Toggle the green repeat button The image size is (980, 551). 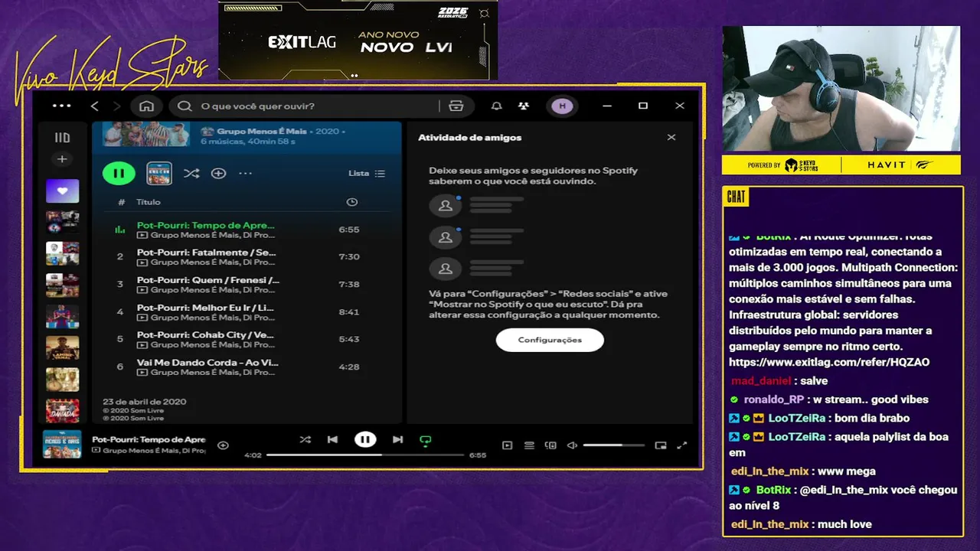tap(426, 440)
